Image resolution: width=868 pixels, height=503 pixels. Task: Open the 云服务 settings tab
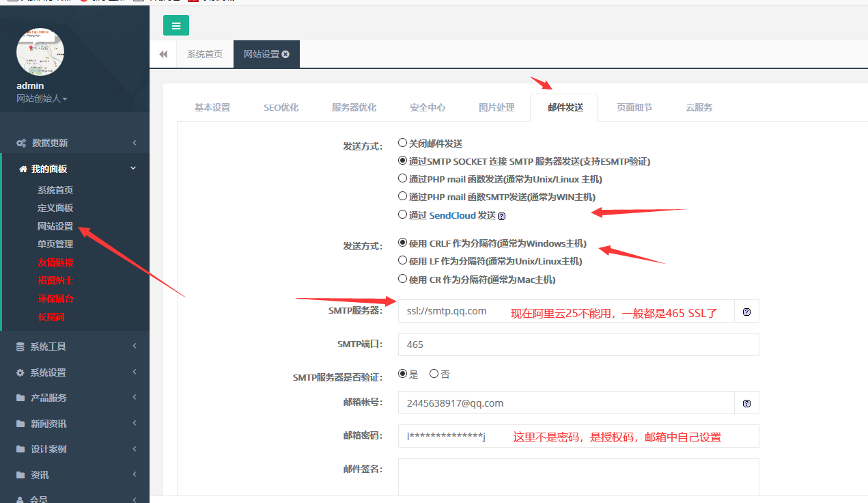click(x=698, y=107)
